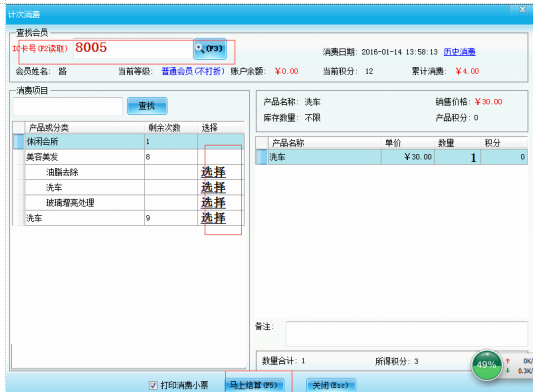The height and width of the screenshot is (392, 533).
Task: Close the 计次消费 window with X
Action: click(x=522, y=10)
